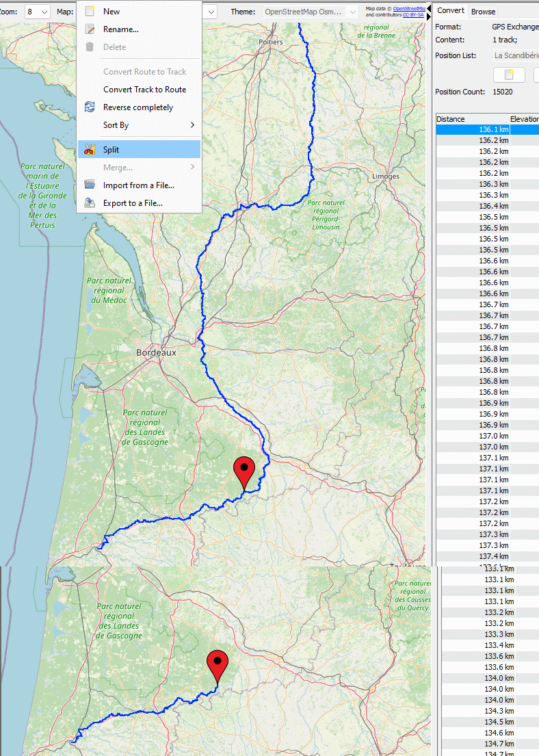Click the Rename pencil icon in menu

pyautogui.click(x=89, y=29)
